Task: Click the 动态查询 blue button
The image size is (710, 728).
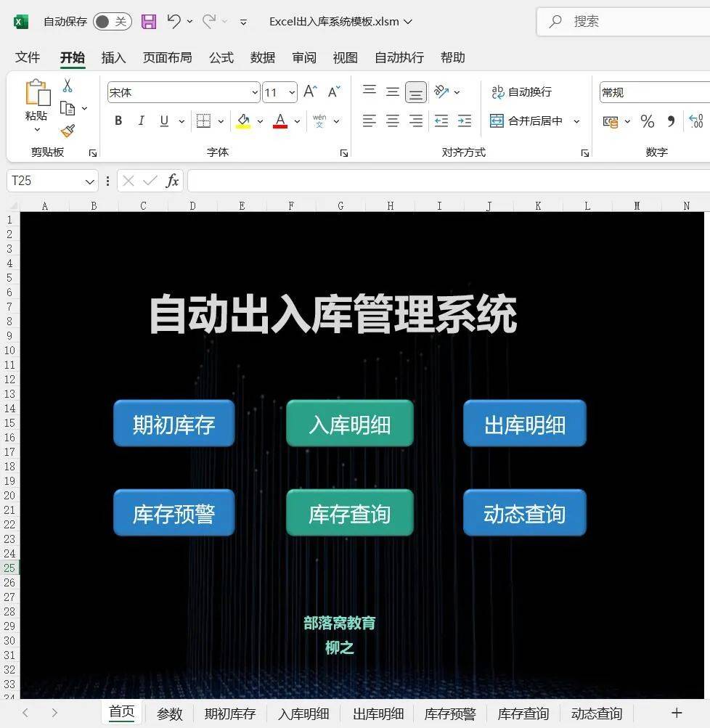Action: [525, 512]
